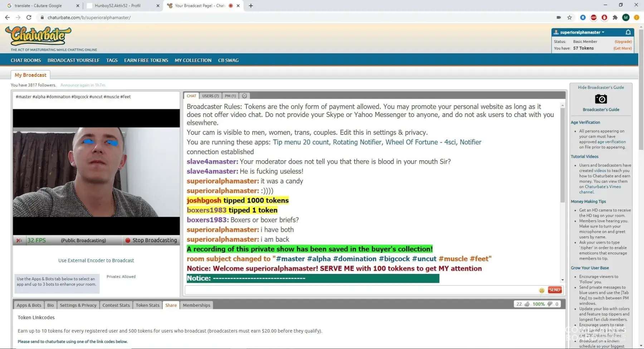Close the 'translate - Căutare Google' tab
Screen dimensions: 644x349
78,6
